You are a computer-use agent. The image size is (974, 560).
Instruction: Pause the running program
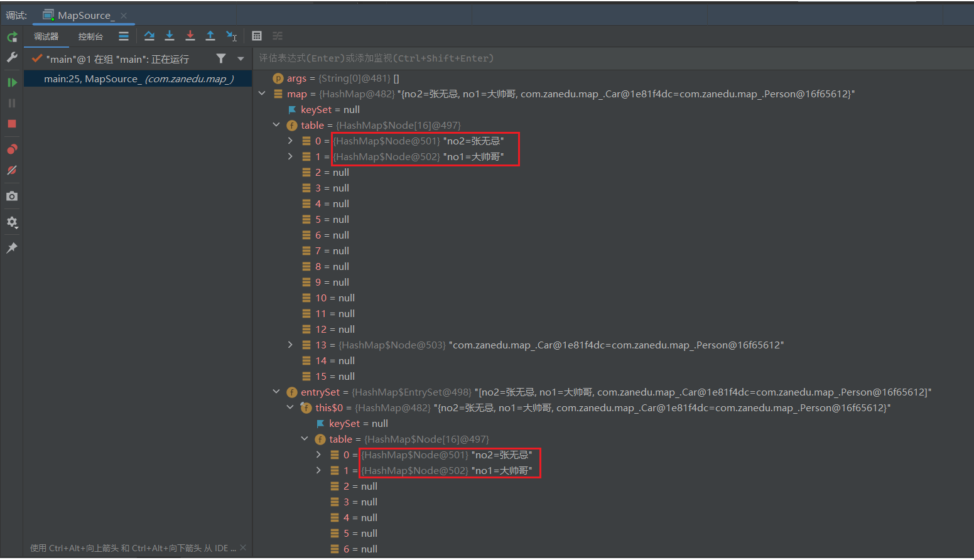[x=12, y=103]
